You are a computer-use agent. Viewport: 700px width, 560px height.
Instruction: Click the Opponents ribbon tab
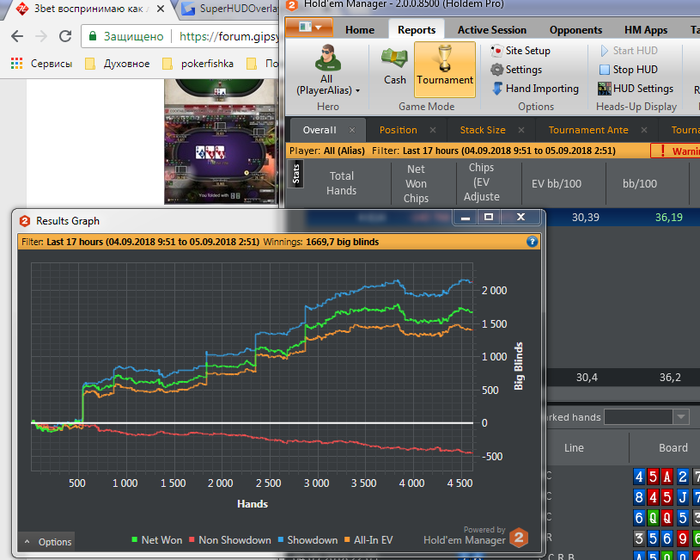pyautogui.click(x=575, y=30)
